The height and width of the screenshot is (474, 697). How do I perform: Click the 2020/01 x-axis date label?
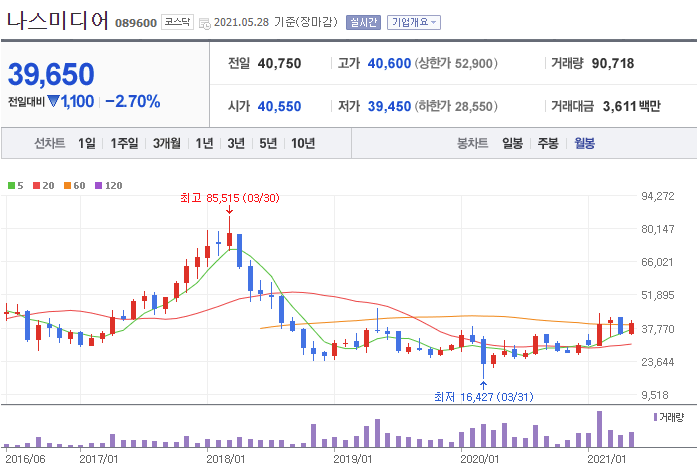tap(480, 459)
